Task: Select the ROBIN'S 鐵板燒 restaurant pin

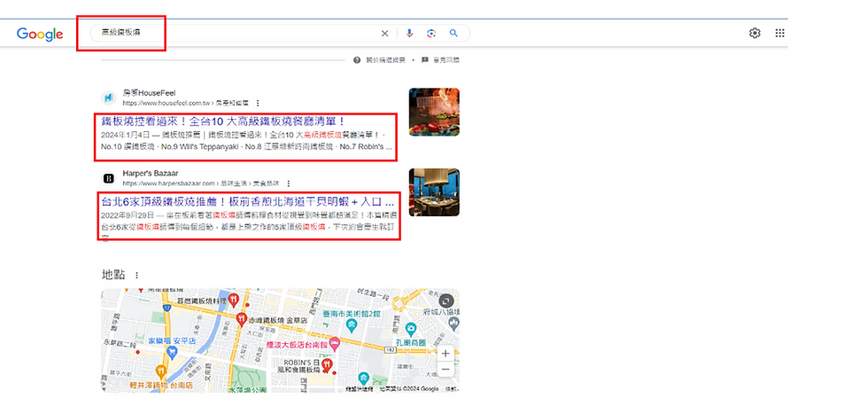Action: 328,366
